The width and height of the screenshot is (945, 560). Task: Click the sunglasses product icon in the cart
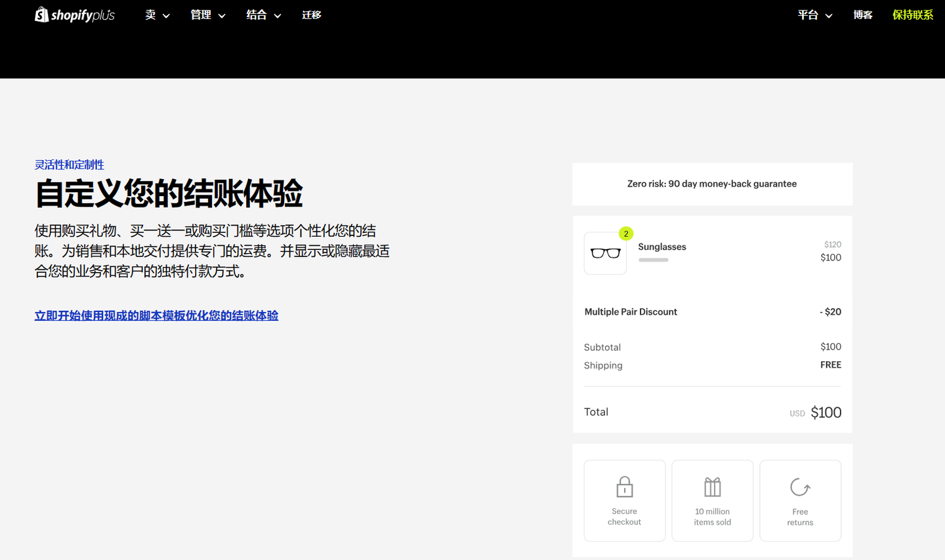point(605,253)
